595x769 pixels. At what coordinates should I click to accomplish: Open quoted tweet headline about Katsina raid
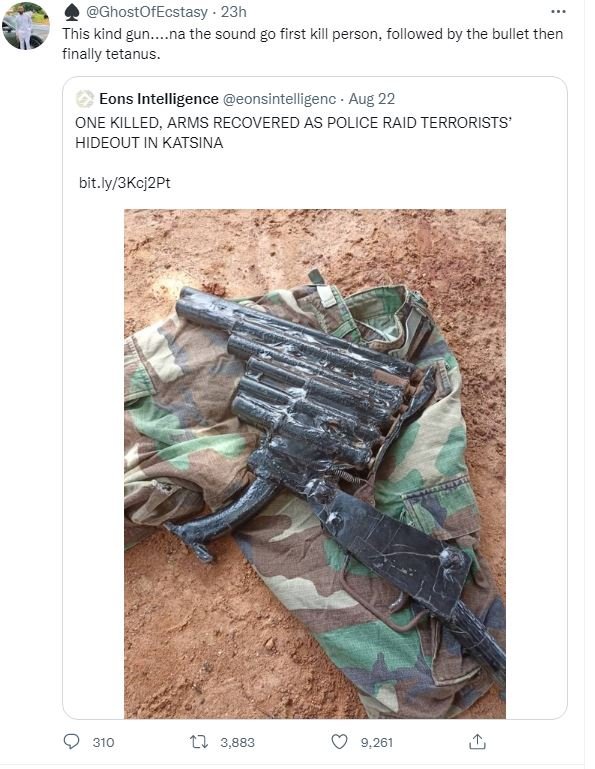tap(293, 132)
